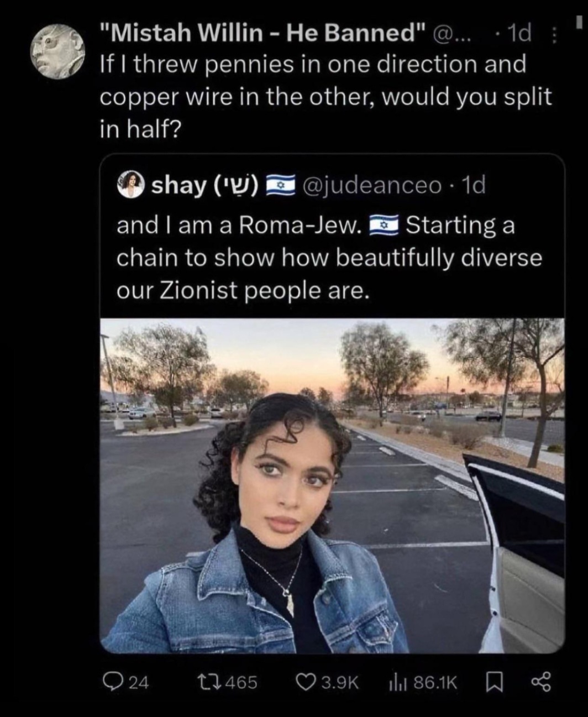Click the "Mistah Willin - He Banned" display name
The image size is (588, 717).
coord(264,34)
